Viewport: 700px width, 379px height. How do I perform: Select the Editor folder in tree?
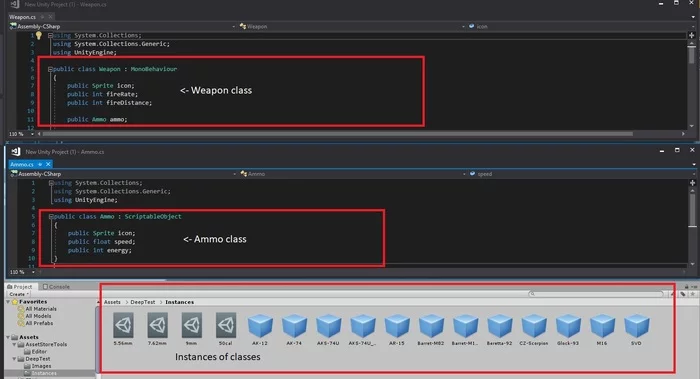tap(35, 351)
